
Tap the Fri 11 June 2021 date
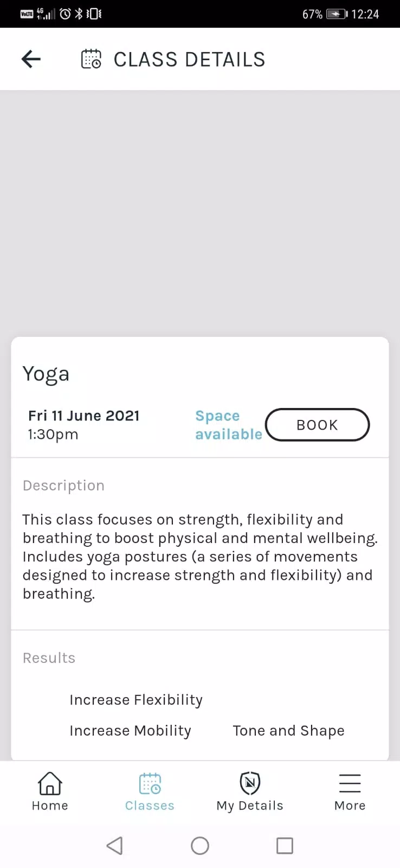coord(84,416)
